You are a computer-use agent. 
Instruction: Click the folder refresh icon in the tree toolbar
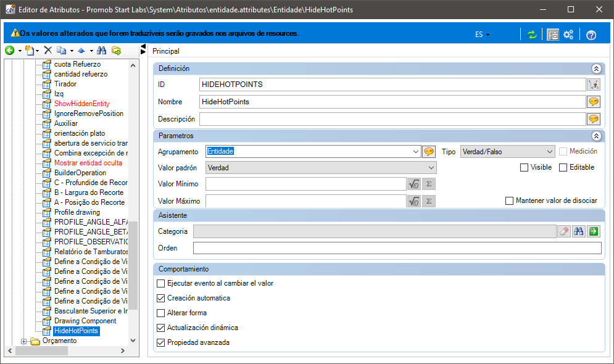[x=116, y=50]
